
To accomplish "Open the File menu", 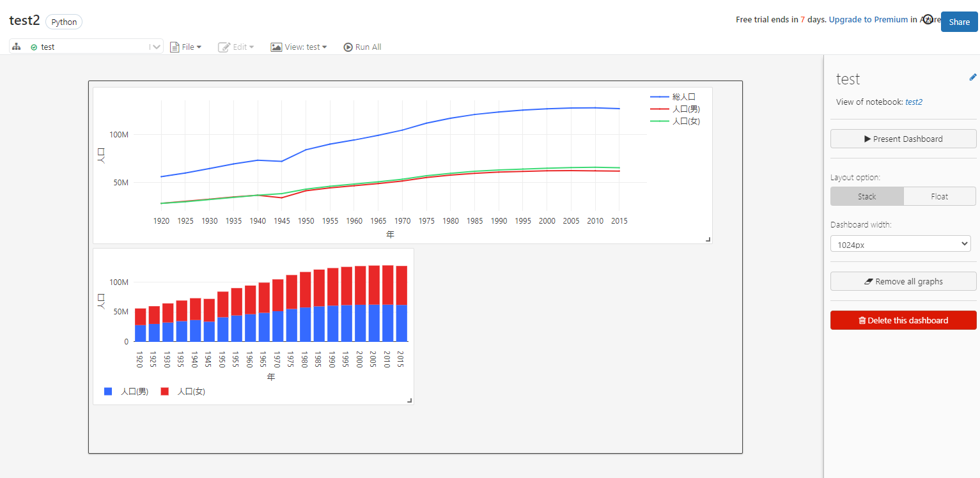I will (186, 47).
